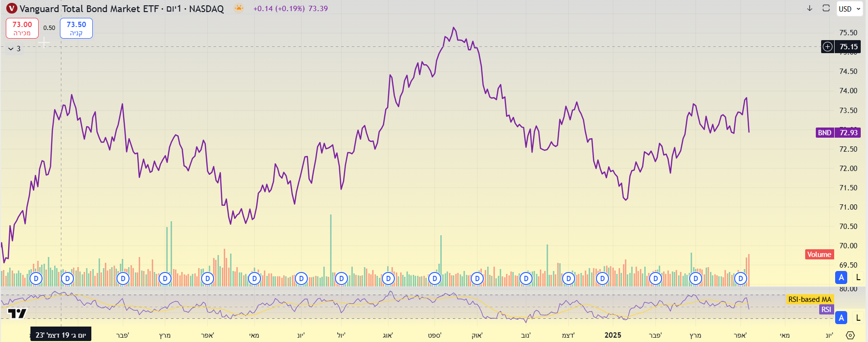Click the 73.00 sell button
The height and width of the screenshot is (342, 868).
click(x=22, y=28)
